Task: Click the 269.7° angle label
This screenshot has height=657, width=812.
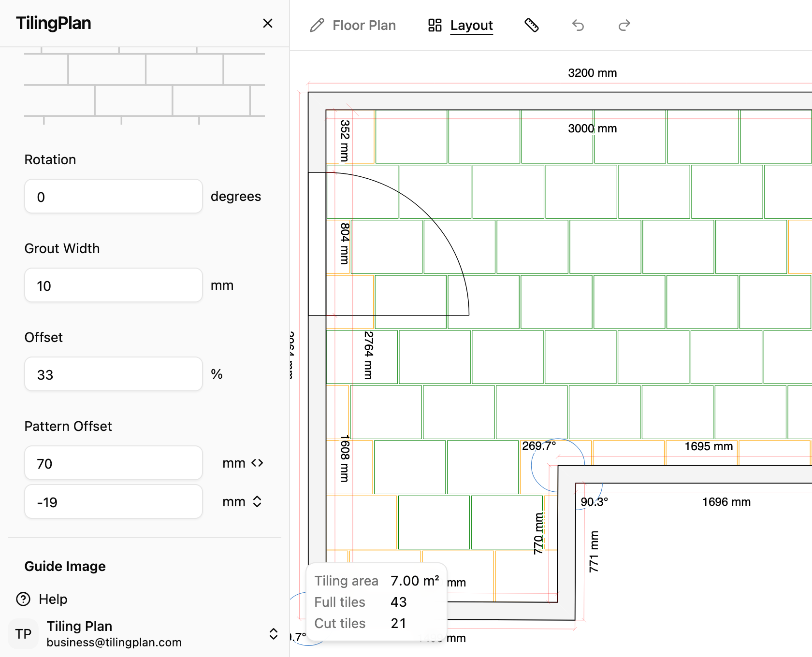Action: tap(539, 445)
